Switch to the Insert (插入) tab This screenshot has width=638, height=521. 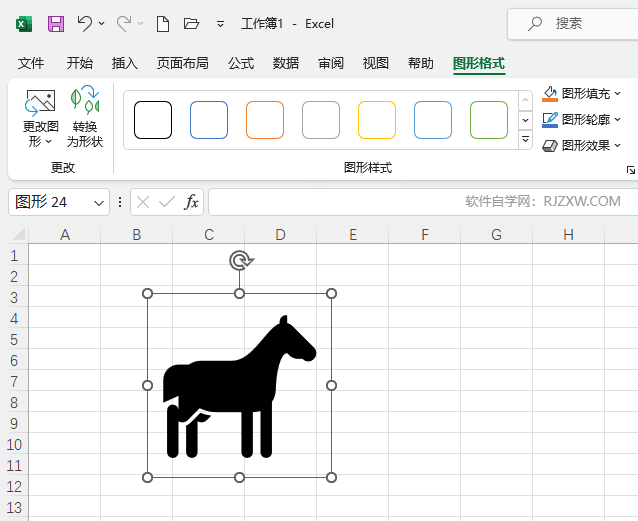(x=125, y=63)
